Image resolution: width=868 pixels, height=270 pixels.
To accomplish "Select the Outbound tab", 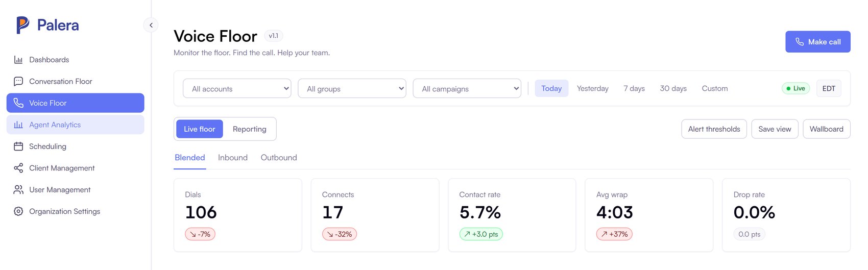I will pos(279,158).
